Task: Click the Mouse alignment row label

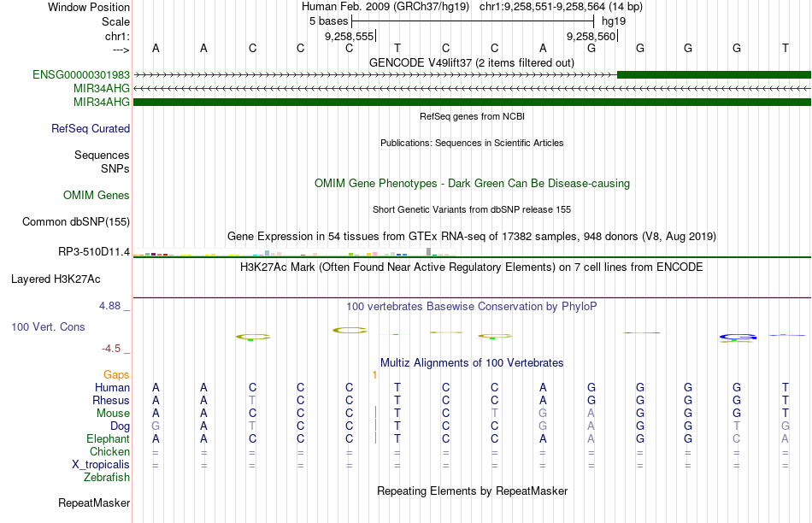Action: coord(113,414)
